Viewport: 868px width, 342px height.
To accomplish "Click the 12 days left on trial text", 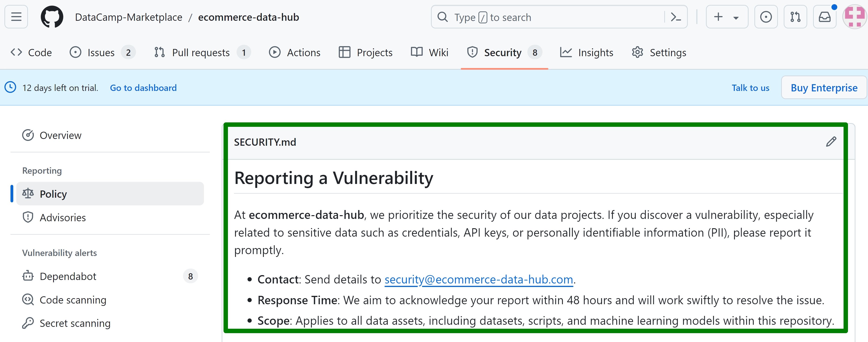I will [x=60, y=88].
